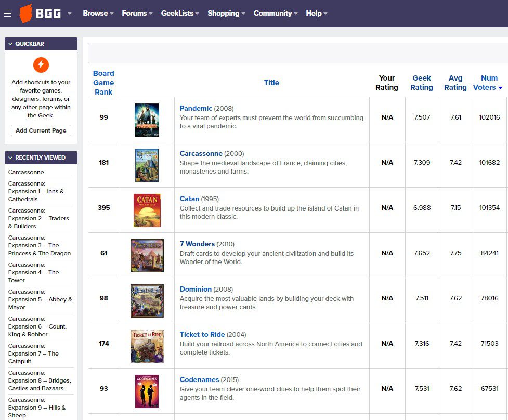
Task: Click Carcassonne geek rating 7.309
Action: (422, 163)
